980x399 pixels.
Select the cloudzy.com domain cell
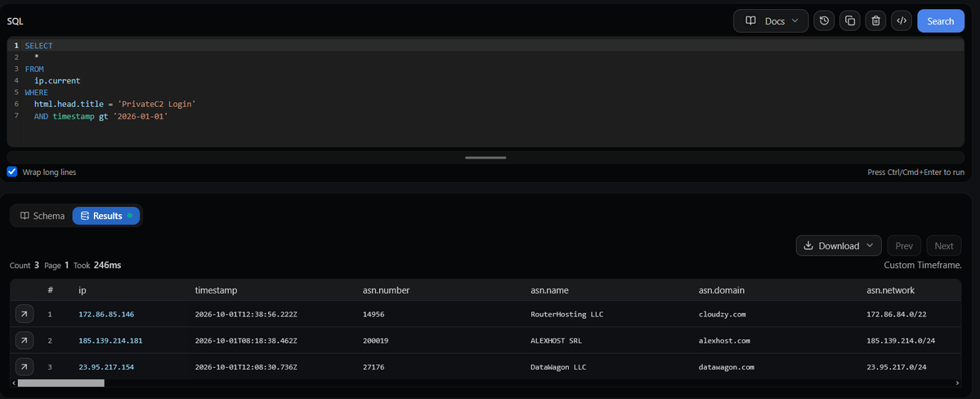[722, 315]
